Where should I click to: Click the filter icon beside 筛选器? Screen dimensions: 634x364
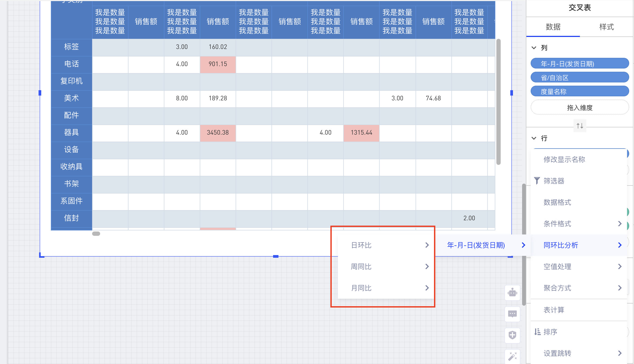click(x=537, y=181)
